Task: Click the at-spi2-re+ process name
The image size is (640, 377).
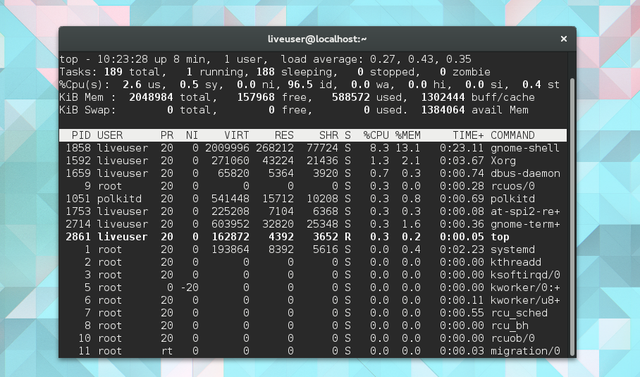Action: [x=525, y=211]
